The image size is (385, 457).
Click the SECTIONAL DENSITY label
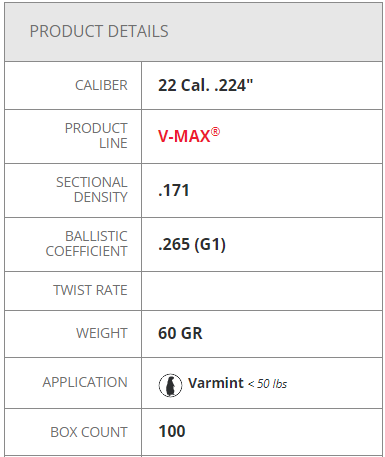coord(92,190)
